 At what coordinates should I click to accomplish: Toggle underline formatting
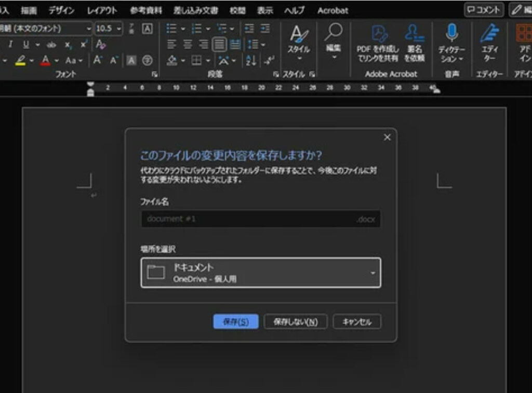pyautogui.click(x=25, y=45)
